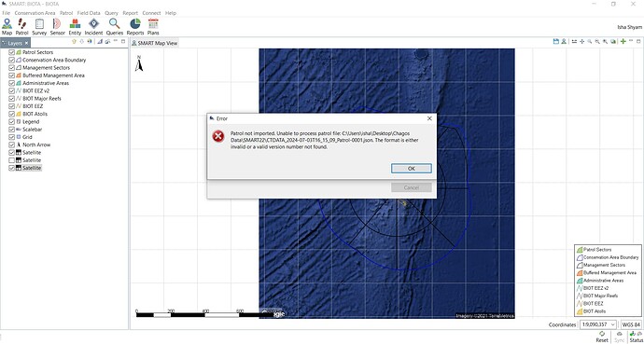Open the Map perspective icon
The width and height of the screenshot is (644, 344).
coord(7,27)
